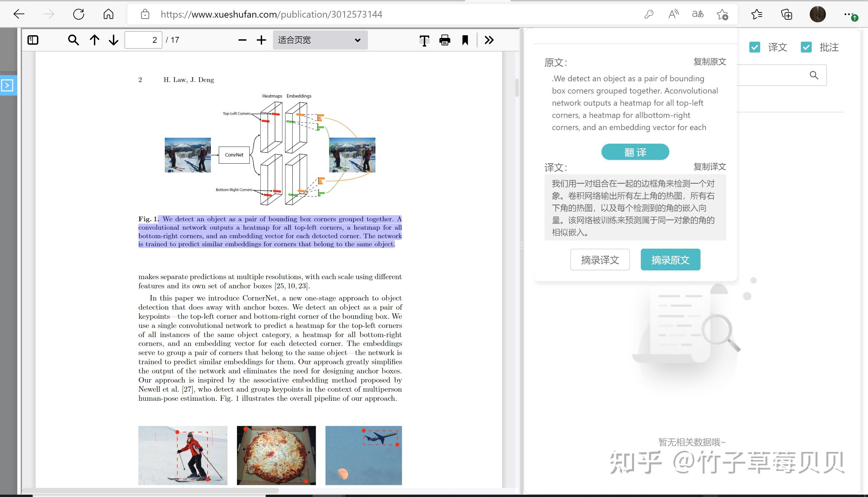This screenshot has width=868, height=497.
Task: Add a bookmark to the document
Action: pos(465,40)
